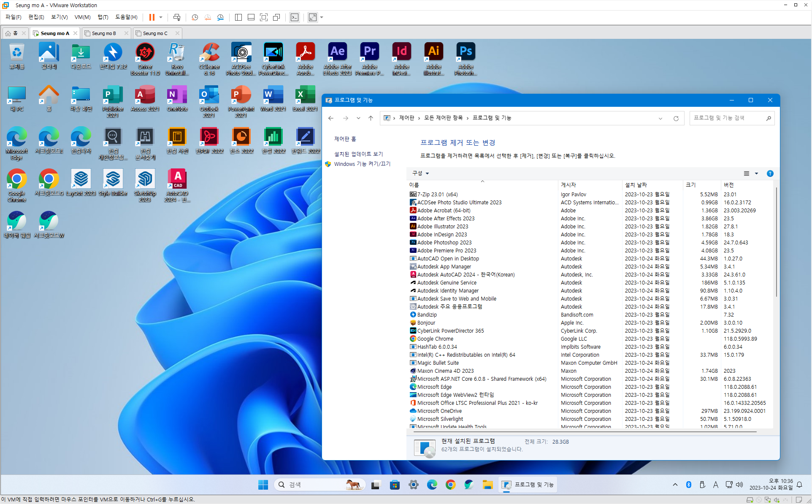Click the take snapshot clock icon
This screenshot has width=812, height=504.
tap(195, 17)
